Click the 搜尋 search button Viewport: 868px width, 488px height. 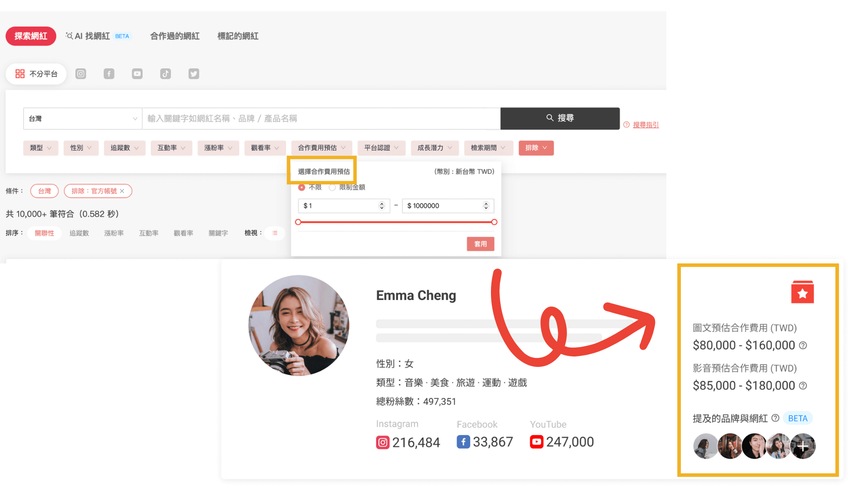click(560, 118)
